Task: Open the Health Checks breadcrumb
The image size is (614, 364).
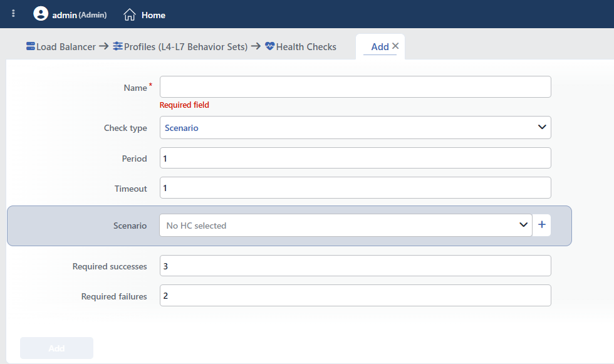Action: (306, 47)
